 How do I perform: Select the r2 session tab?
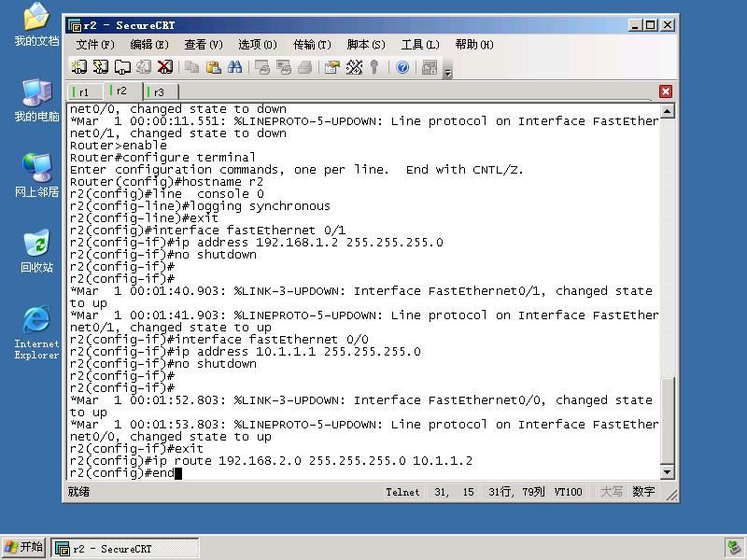pyautogui.click(x=121, y=91)
